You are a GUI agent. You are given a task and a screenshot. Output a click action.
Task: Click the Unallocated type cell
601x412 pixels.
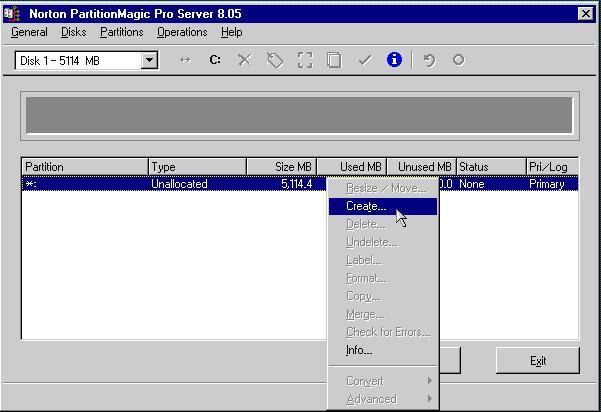point(179,184)
